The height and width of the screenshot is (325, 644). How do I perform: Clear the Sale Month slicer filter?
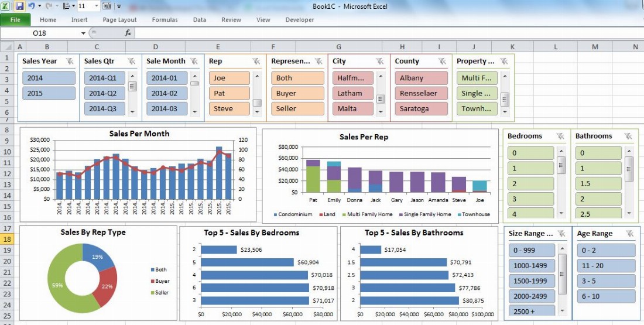(194, 61)
